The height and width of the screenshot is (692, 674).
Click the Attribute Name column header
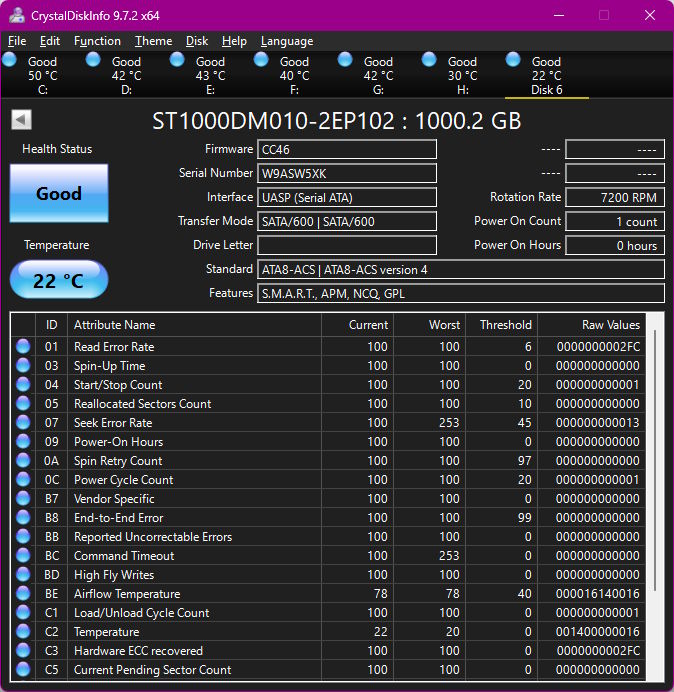coord(194,325)
